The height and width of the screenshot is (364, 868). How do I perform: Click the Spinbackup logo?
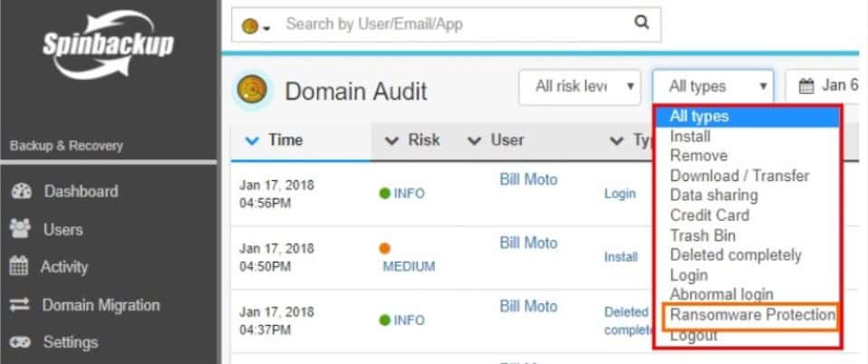click(x=109, y=44)
